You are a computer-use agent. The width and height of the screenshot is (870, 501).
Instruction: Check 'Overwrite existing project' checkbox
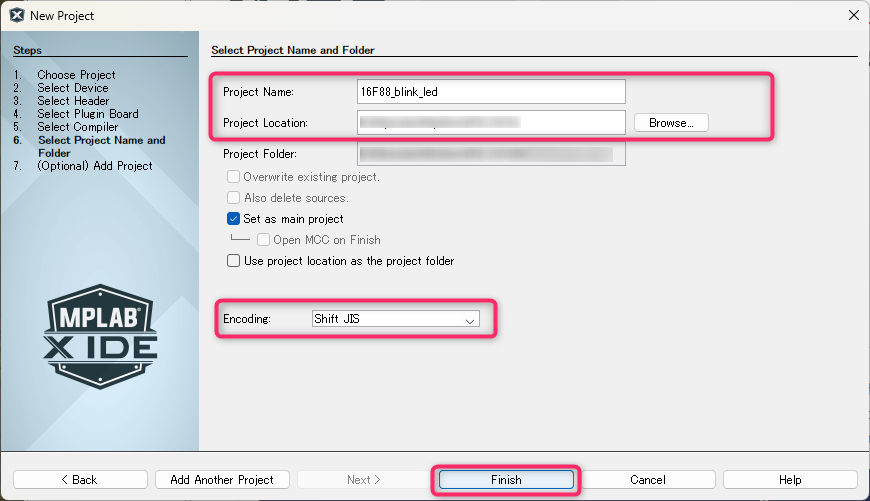click(233, 176)
